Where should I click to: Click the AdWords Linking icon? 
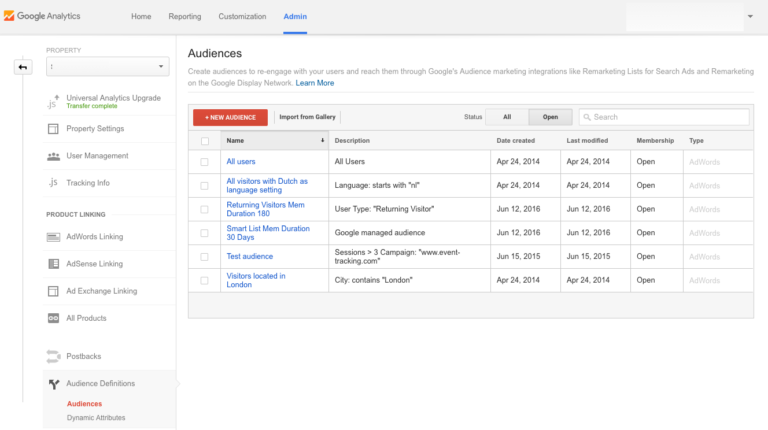[x=53, y=237]
